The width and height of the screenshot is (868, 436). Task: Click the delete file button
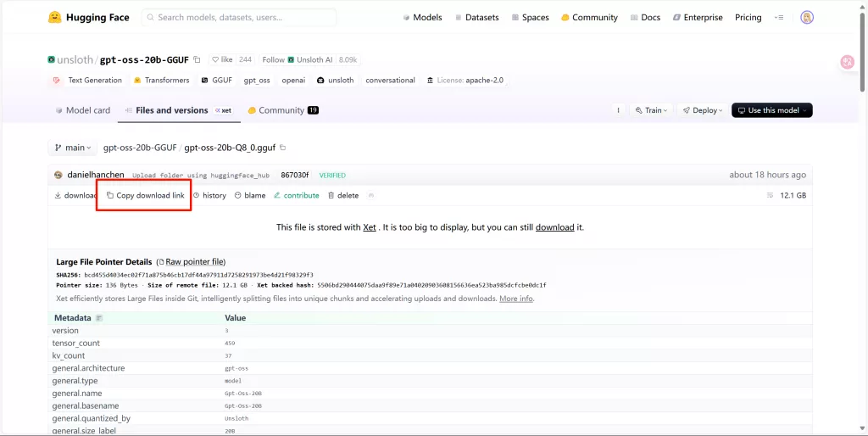[x=343, y=196]
